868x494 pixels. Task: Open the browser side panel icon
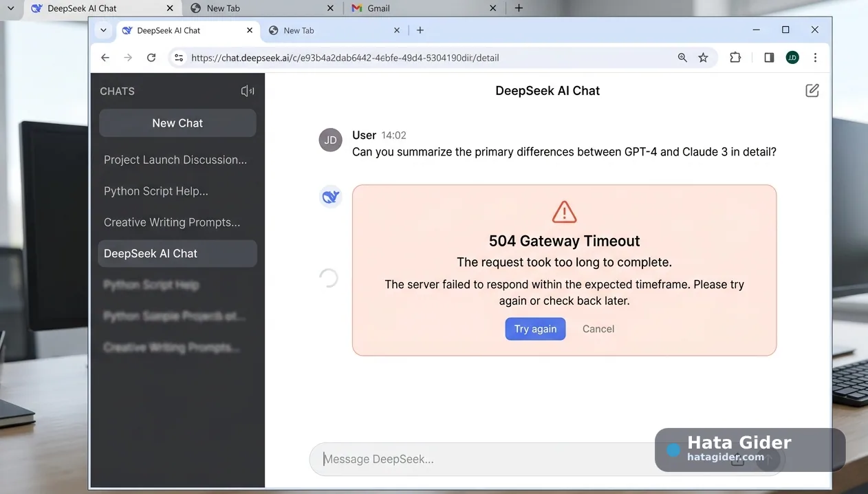(769, 58)
